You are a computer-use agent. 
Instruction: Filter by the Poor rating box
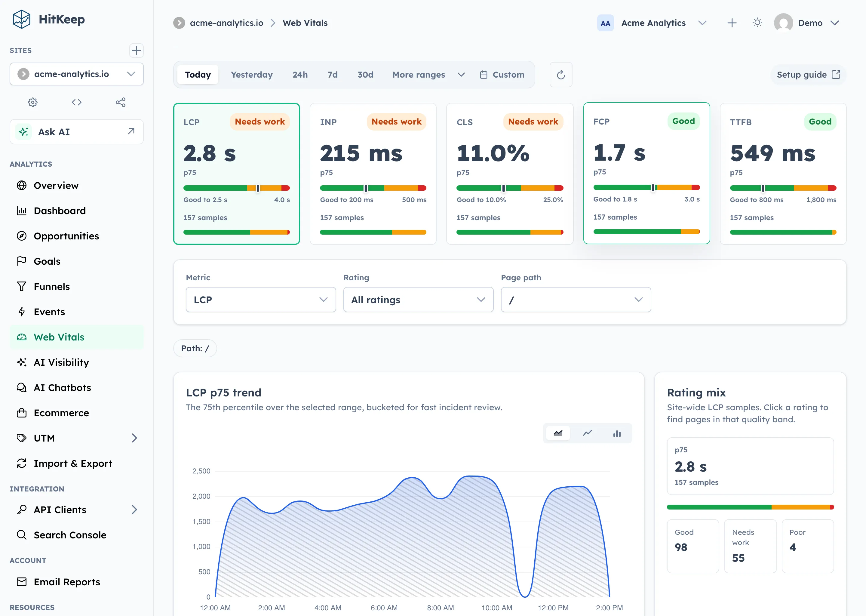(x=808, y=546)
